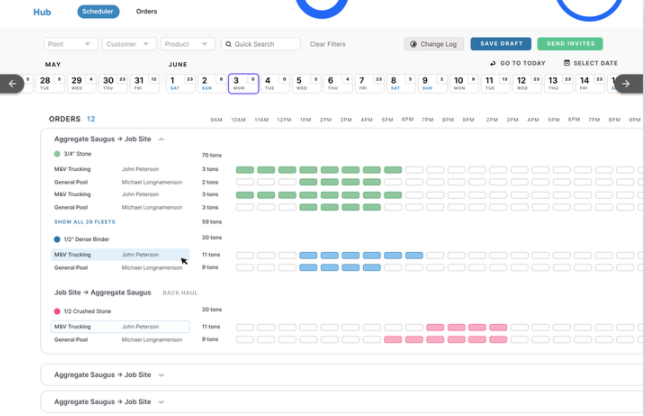This screenshot has width=645, height=416.
Task: Go to previous dates with left arrow
Action: click(12, 84)
